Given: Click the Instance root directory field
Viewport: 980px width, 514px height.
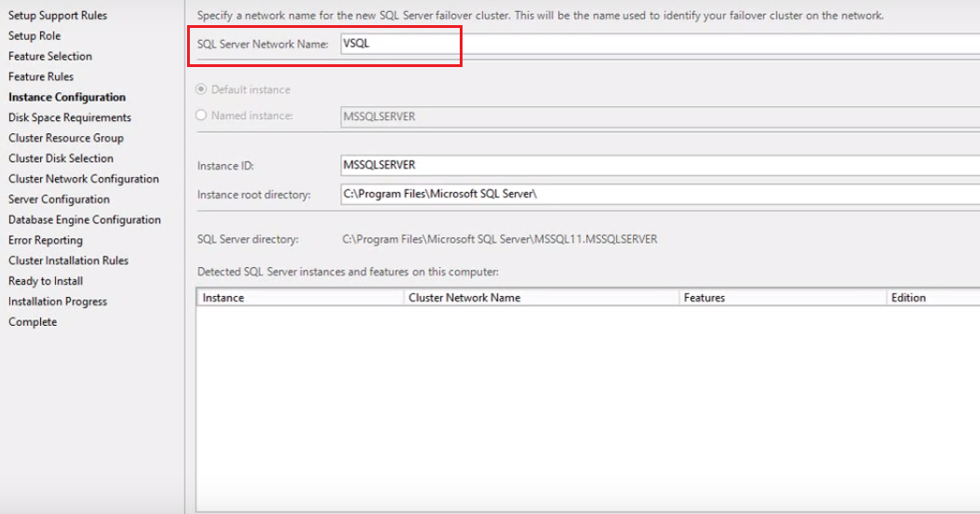Looking at the screenshot, I should coord(660,194).
